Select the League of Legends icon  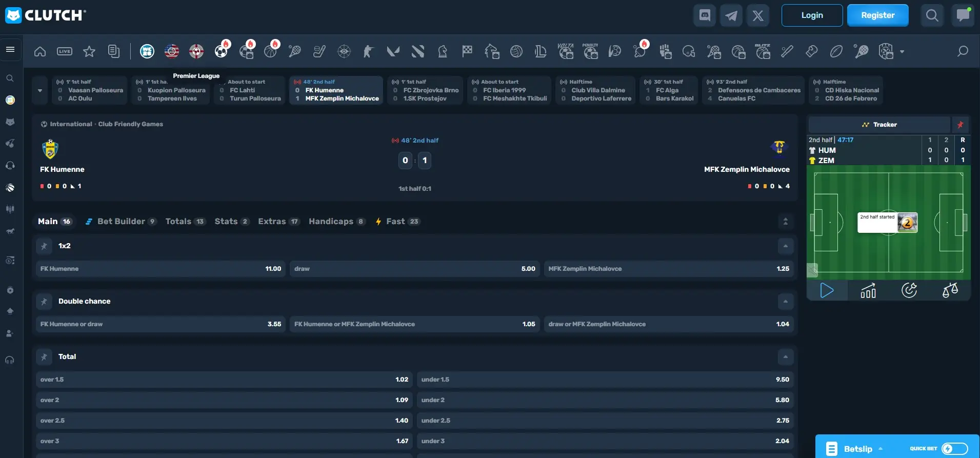tap(541, 51)
